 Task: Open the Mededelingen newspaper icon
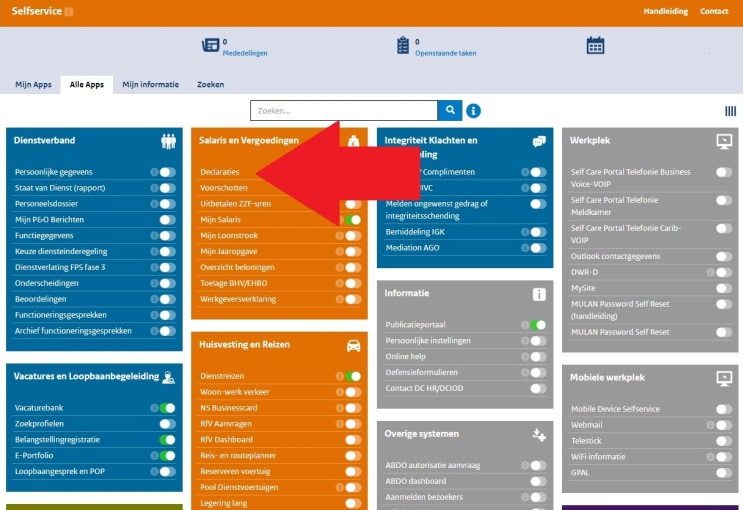pyautogui.click(x=210, y=46)
